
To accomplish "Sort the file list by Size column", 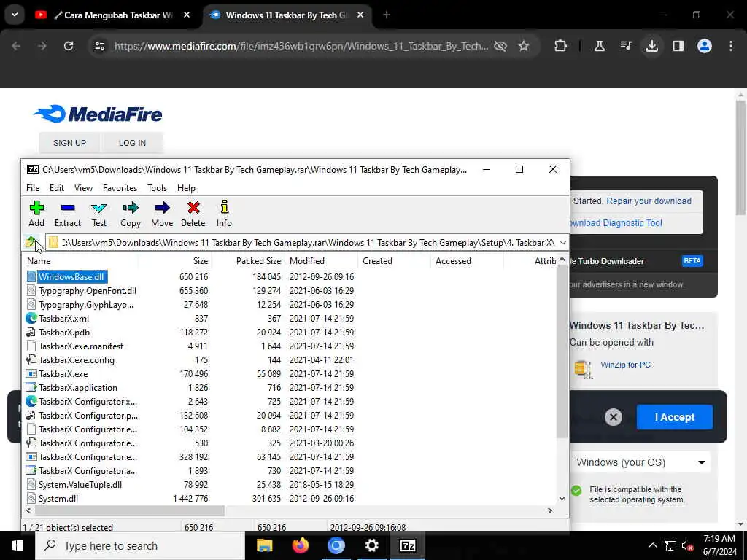I will click(x=175, y=261).
